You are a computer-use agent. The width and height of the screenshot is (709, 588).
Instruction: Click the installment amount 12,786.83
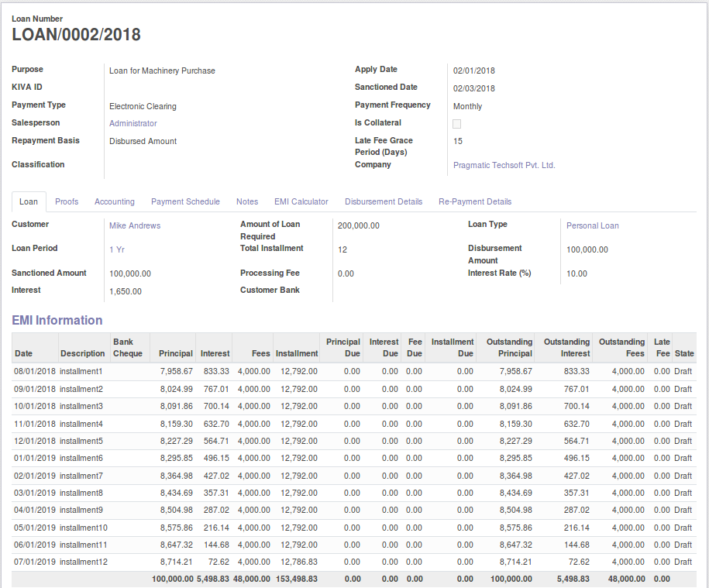coord(299,562)
